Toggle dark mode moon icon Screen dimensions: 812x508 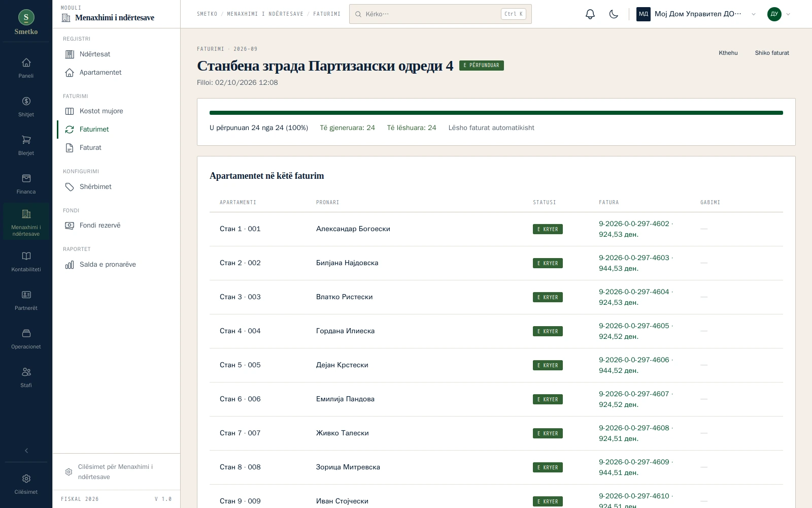(614, 14)
